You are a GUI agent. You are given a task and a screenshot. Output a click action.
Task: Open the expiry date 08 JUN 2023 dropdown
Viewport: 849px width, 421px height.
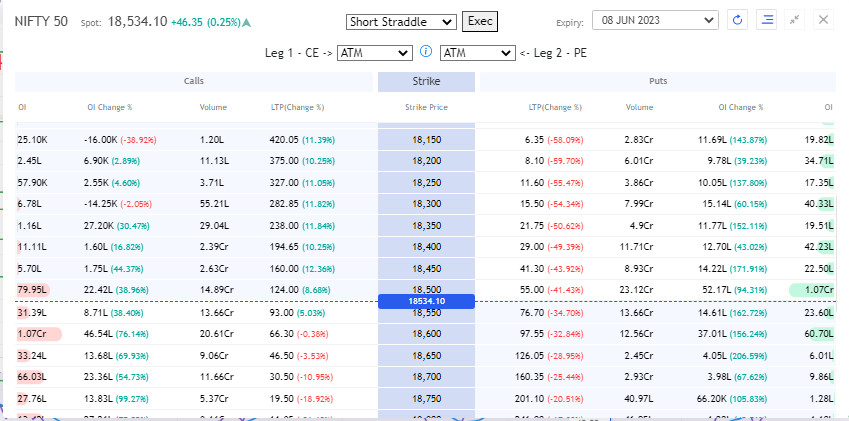tap(655, 21)
